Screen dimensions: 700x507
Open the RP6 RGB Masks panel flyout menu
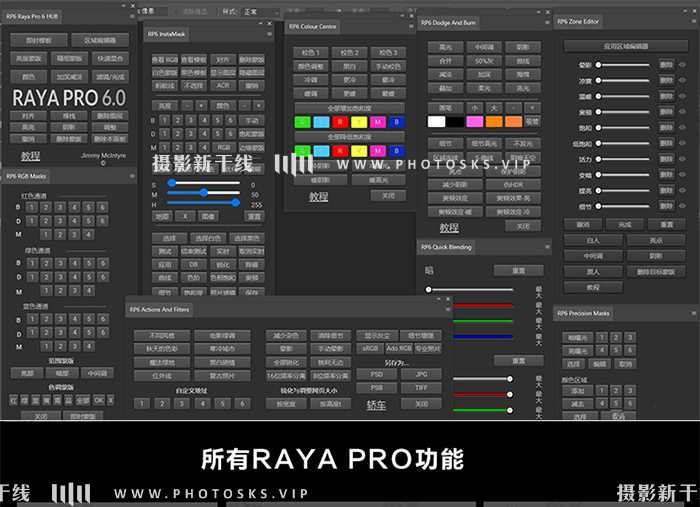pyautogui.click(x=133, y=176)
